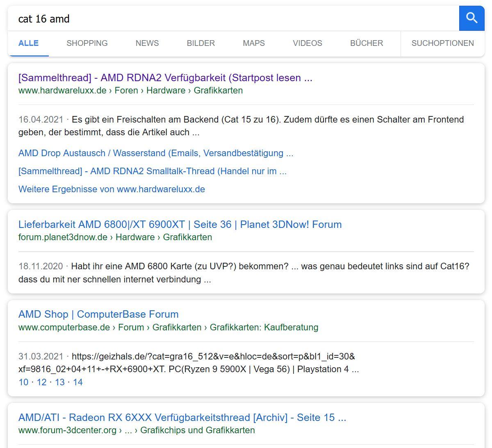
Task: Open 'AMD/ATI - Radeon RX 6XXX Verfügbarkeitsthread' result
Action: coord(182,418)
